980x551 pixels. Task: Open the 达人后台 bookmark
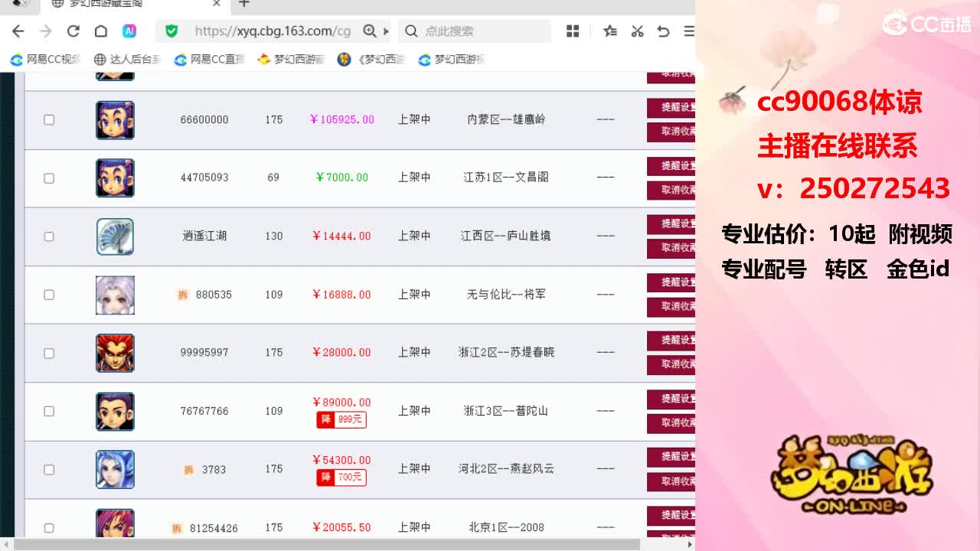pos(128,60)
